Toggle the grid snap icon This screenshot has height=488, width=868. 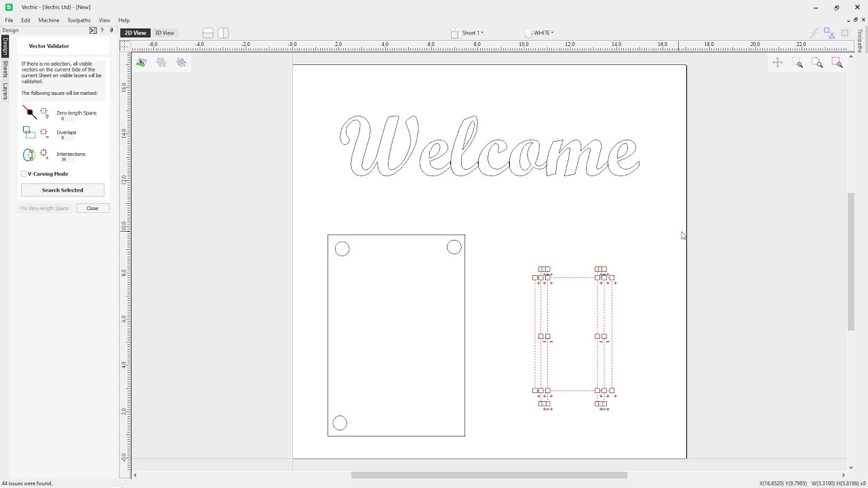pyautogui.click(x=845, y=33)
